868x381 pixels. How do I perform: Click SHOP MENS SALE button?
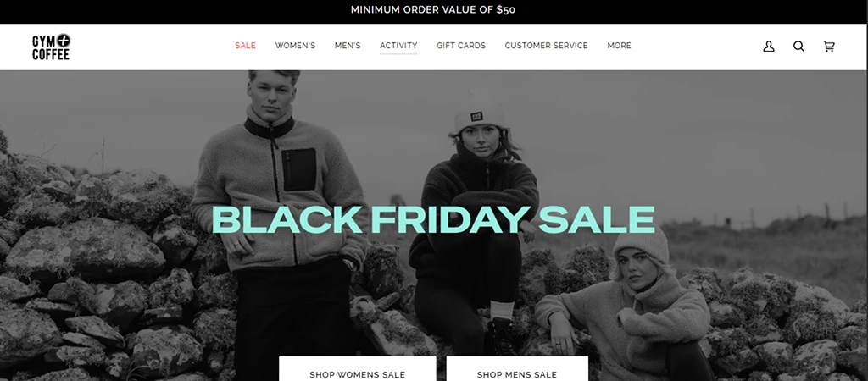point(517,368)
